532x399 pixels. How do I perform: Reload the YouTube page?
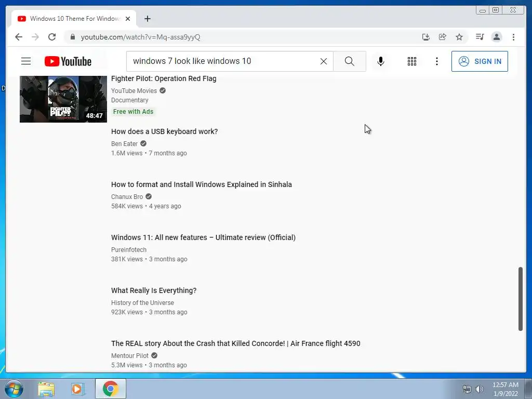click(52, 37)
